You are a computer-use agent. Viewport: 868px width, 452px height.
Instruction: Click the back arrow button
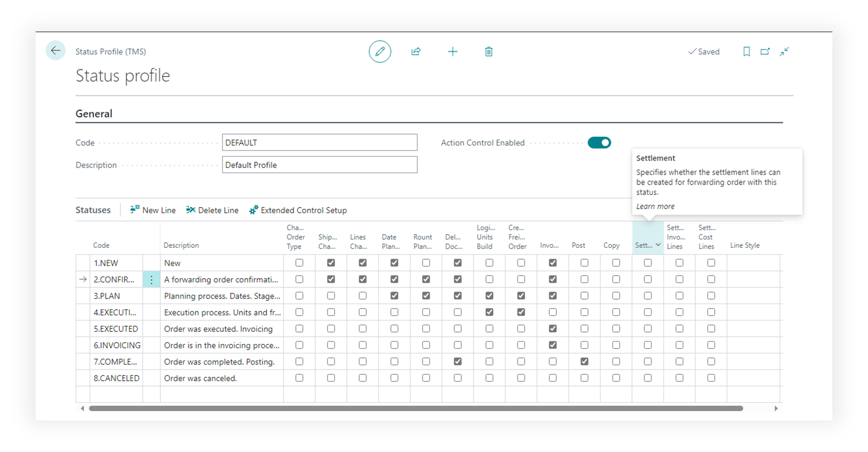[x=56, y=51]
